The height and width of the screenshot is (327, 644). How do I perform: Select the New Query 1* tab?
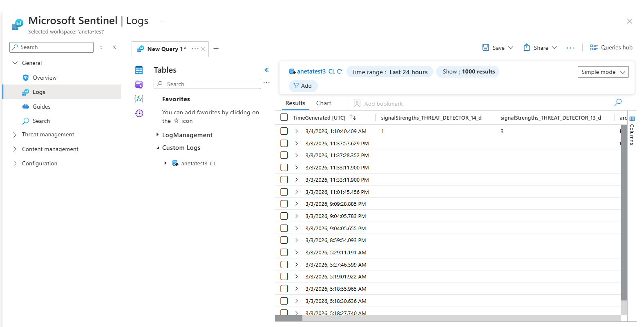coord(167,49)
